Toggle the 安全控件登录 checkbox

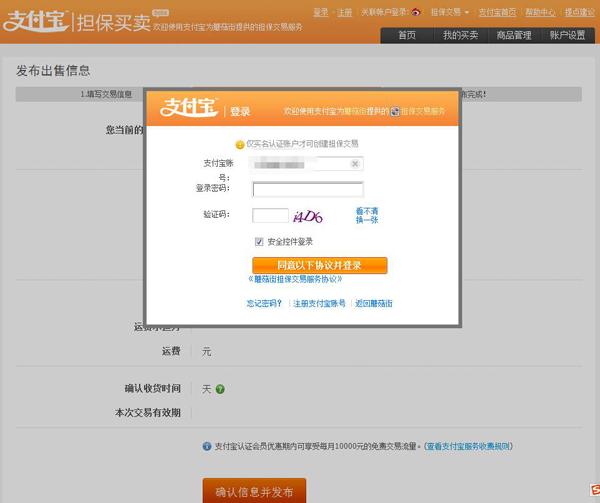coord(259,242)
